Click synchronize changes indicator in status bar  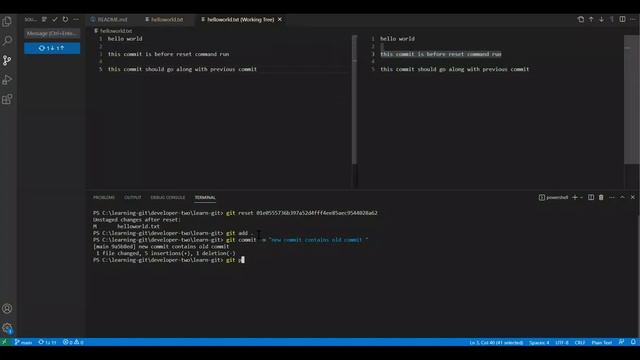47,342
